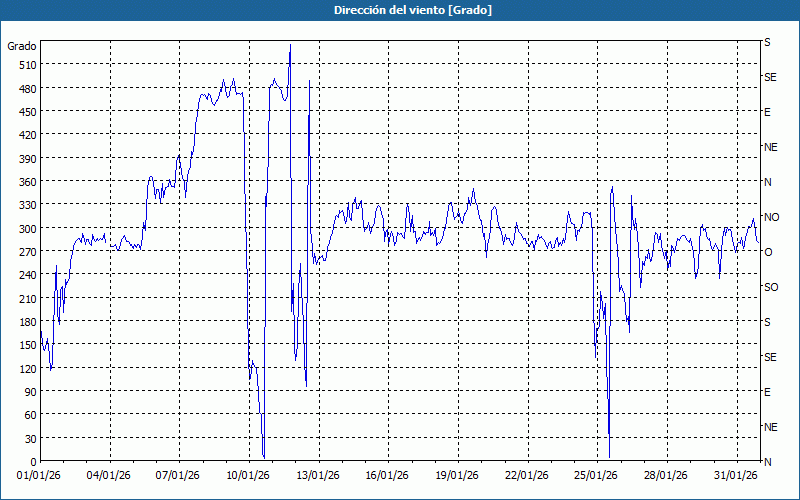
Task: Select the N compass label level with 360
Action: click(x=767, y=182)
